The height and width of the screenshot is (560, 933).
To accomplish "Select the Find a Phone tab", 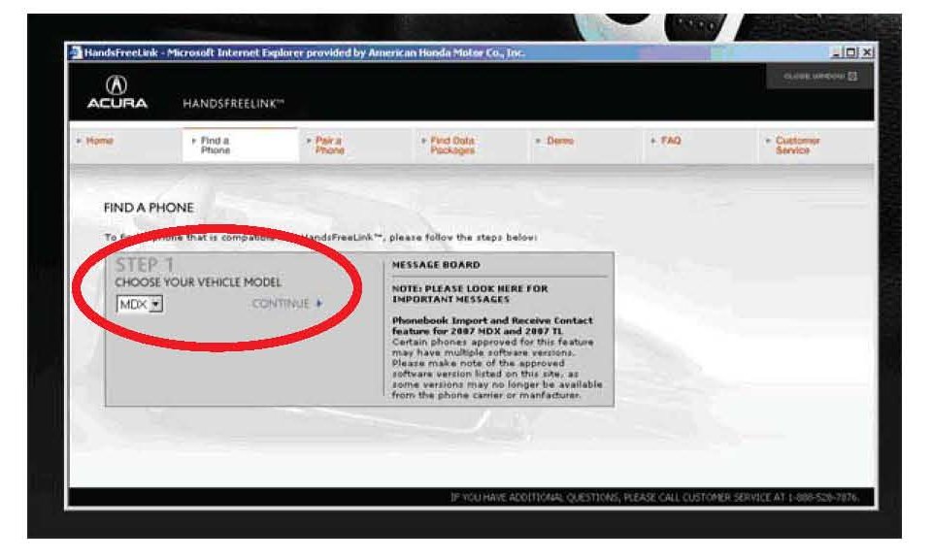I will [x=215, y=146].
